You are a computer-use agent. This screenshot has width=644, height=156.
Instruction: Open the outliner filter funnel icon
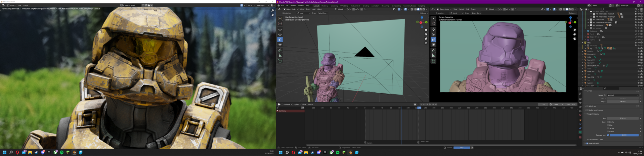pos(637,9)
